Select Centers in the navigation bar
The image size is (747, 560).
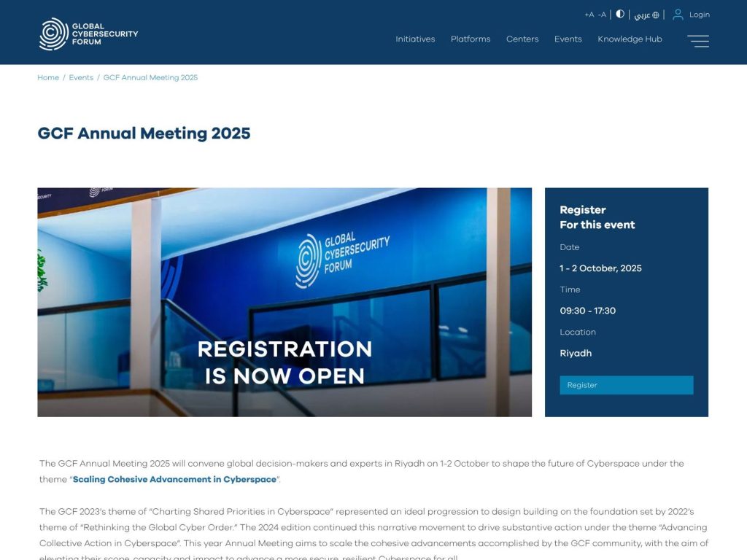(x=522, y=39)
